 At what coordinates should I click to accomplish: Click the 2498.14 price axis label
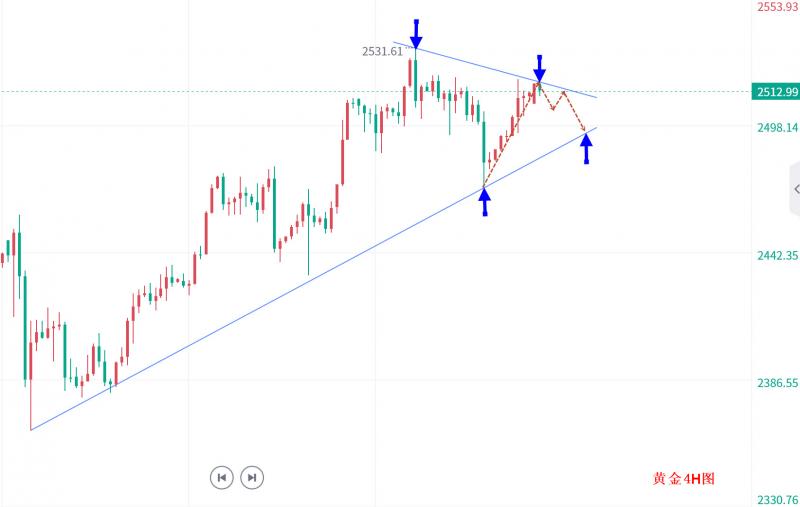point(777,128)
